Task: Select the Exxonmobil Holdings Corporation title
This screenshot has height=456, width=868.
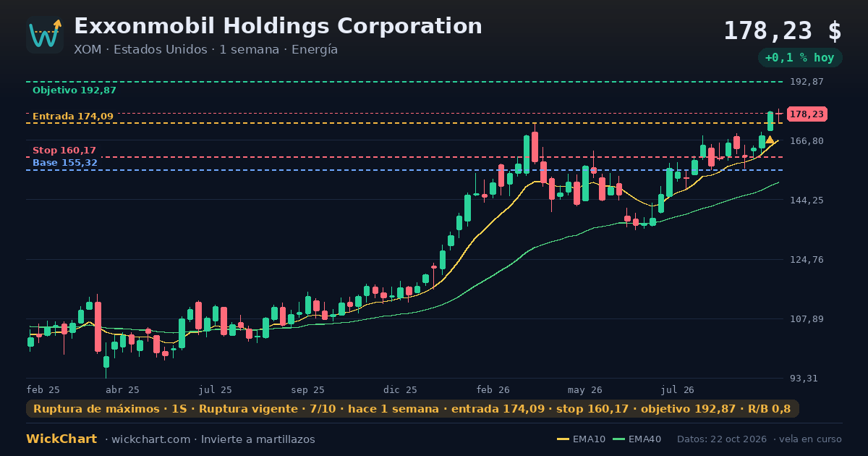Action: point(278,26)
